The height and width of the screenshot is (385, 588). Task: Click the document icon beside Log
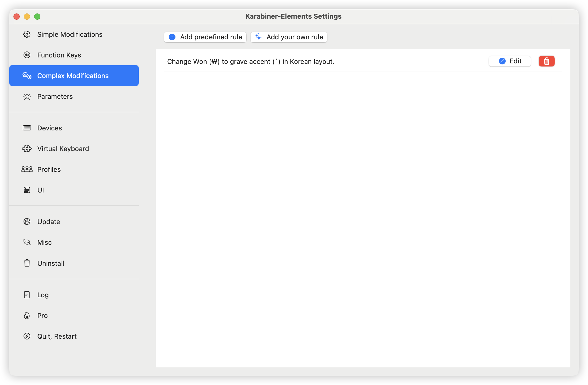click(27, 295)
